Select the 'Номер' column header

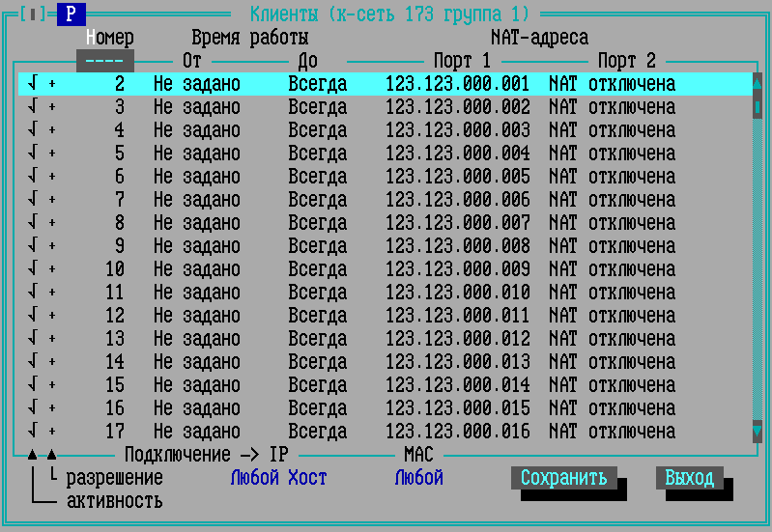pyautogui.click(x=109, y=38)
